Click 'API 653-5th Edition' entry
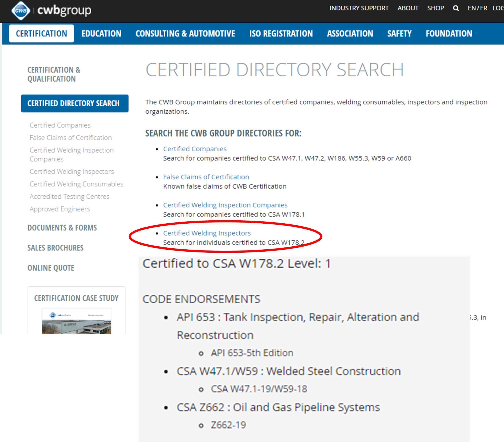The height and width of the screenshot is (442, 504). (252, 353)
